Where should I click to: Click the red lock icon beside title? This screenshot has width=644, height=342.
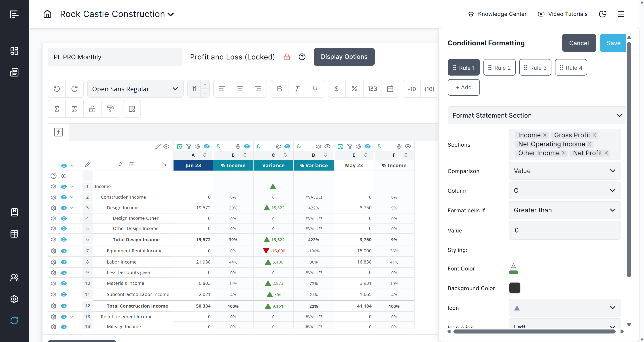pos(287,57)
